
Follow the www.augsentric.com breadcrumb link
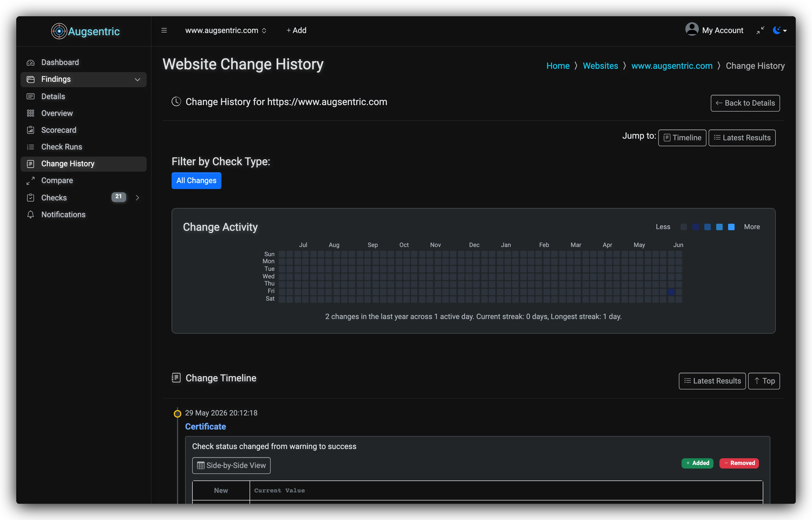pos(672,66)
